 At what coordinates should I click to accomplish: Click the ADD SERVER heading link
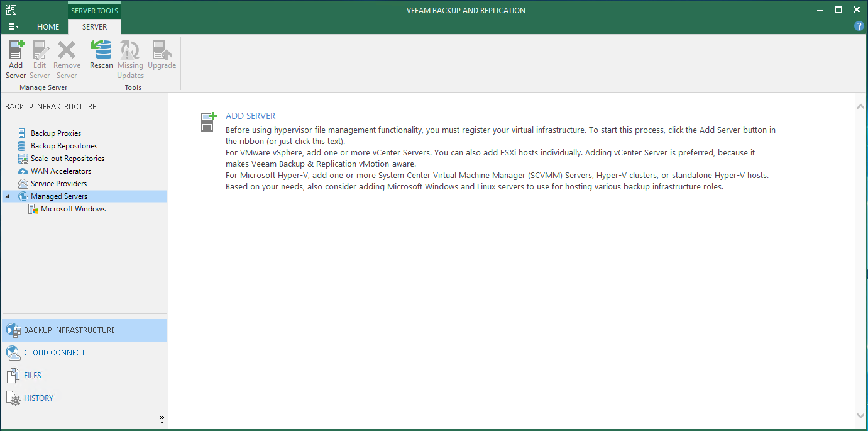(250, 116)
